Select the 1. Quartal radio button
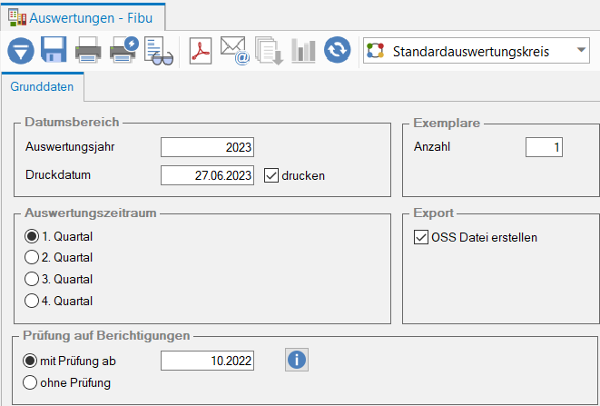Viewport: 600px width, 406px height. pos(31,236)
